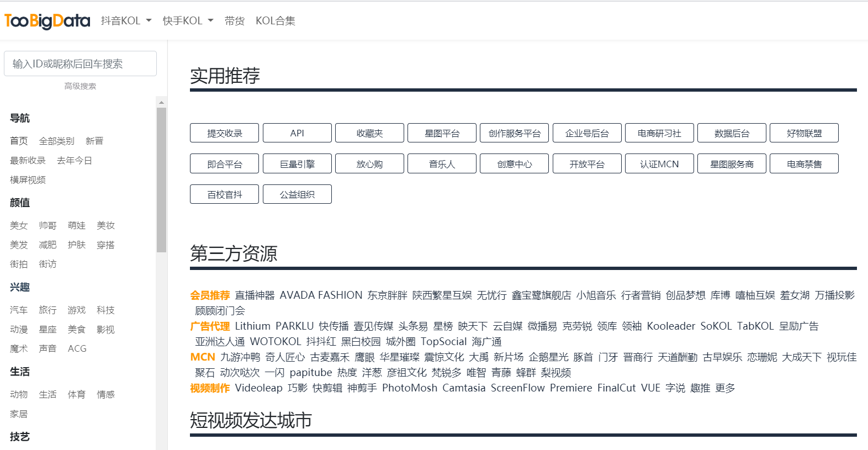Viewport: 868px width, 450px height.
Task: Click the 提交收录 button
Action: 225,133
